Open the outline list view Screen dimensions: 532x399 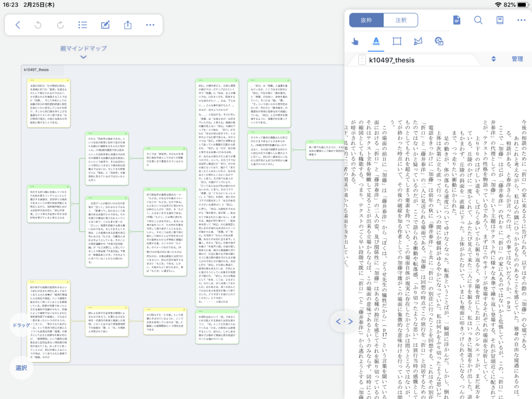[x=82, y=25]
